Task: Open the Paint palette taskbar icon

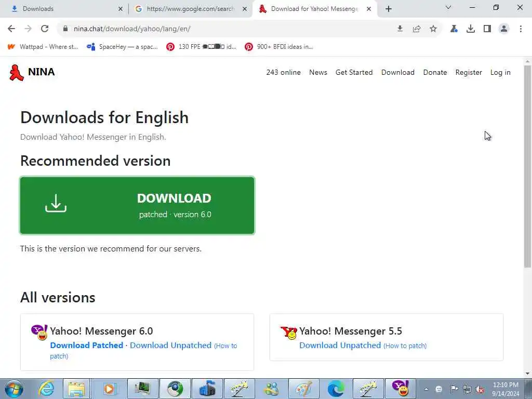Action: coord(303,389)
